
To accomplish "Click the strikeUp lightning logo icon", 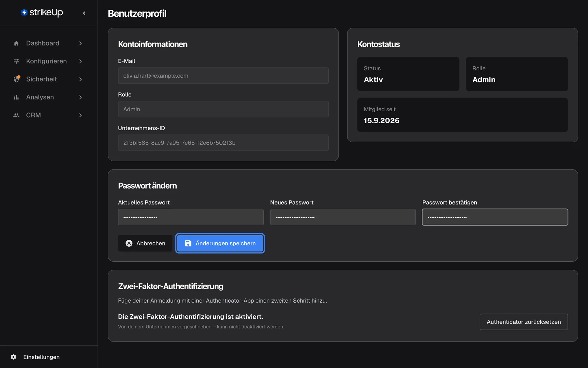I will [24, 12].
